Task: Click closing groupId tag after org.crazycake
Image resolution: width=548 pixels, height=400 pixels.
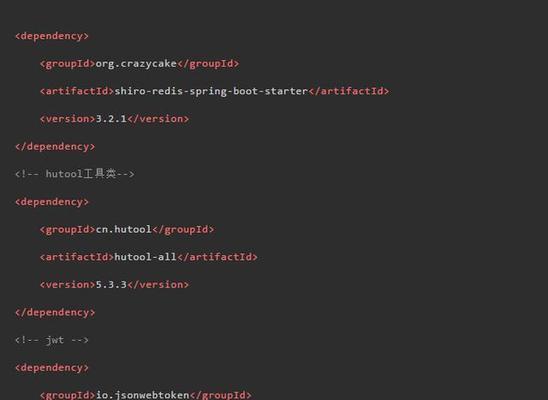Action: (x=208, y=64)
